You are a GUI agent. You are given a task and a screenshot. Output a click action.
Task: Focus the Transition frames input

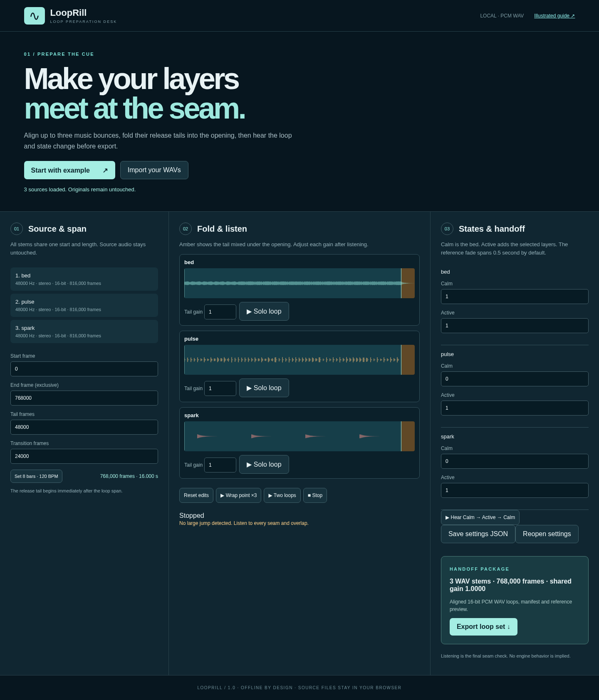tap(84, 456)
